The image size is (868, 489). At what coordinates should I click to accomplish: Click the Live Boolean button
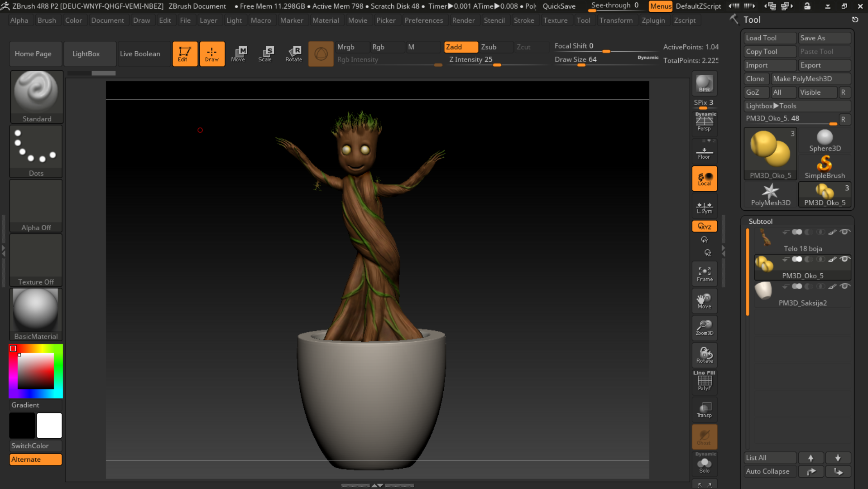click(144, 54)
